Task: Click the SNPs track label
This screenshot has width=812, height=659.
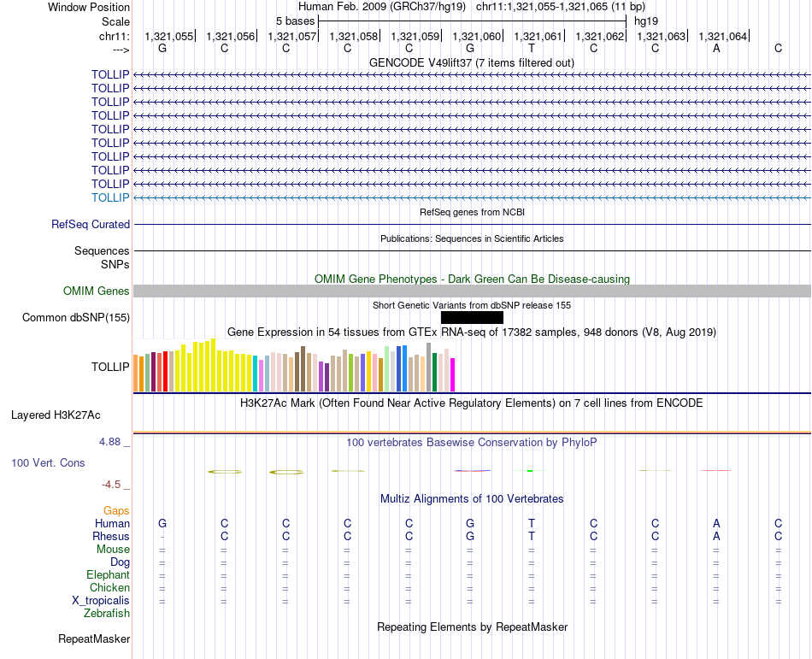Action: click(115, 264)
